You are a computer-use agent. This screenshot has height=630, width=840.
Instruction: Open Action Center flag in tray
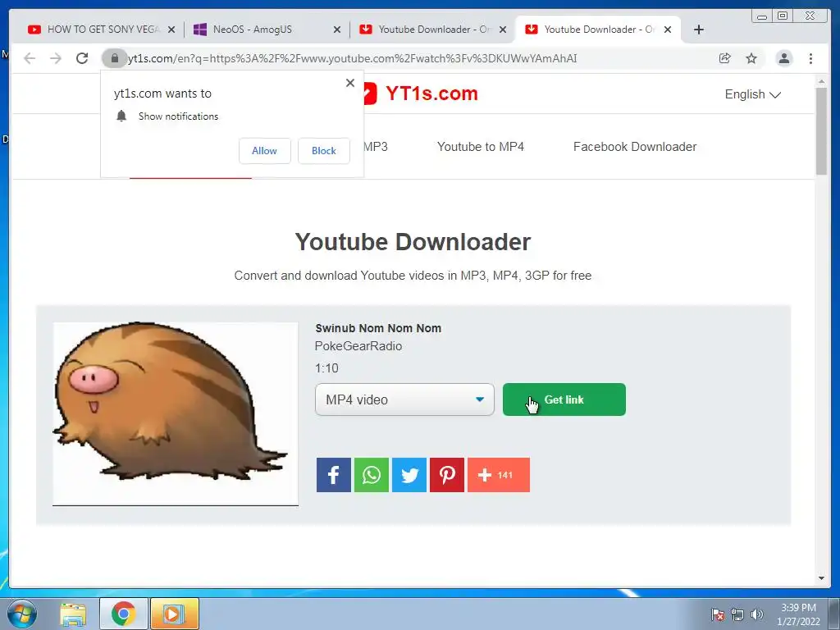pos(718,614)
